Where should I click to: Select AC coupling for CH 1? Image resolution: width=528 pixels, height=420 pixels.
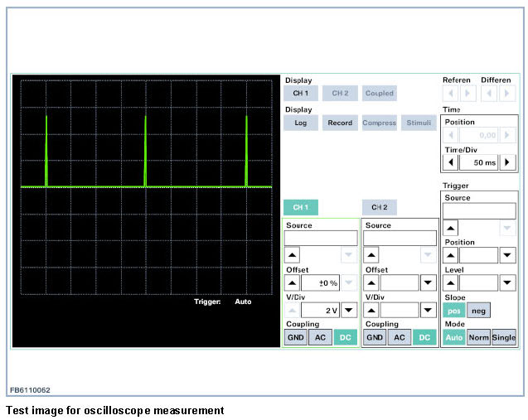pyautogui.click(x=320, y=337)
